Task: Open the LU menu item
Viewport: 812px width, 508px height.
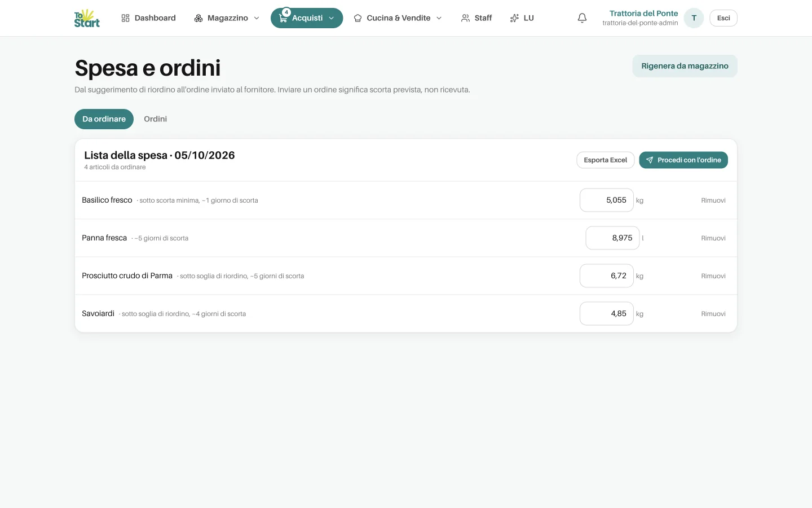Action: (x=522, y=18)
